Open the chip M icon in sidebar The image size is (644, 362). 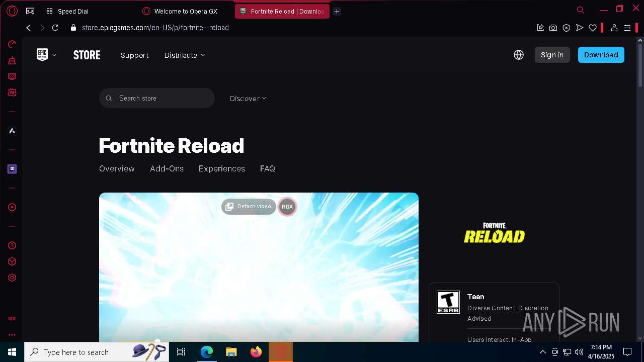point(12,93)
